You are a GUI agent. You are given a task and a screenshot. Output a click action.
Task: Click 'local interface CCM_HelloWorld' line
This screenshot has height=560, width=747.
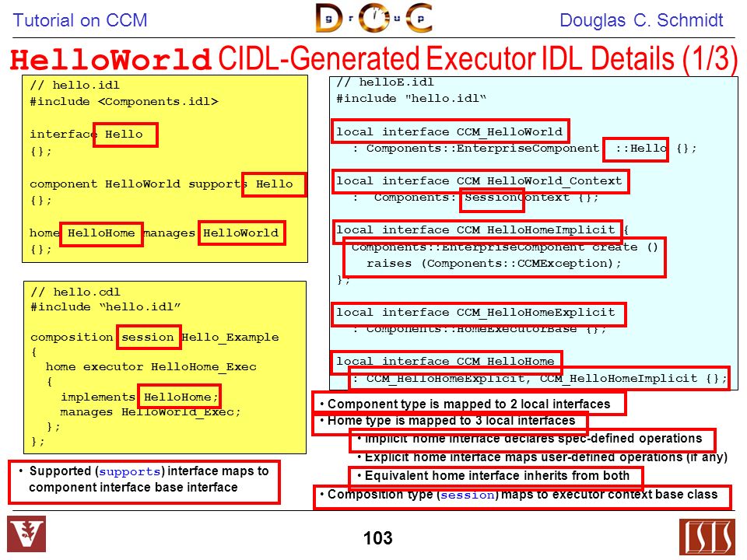[450, 131]
